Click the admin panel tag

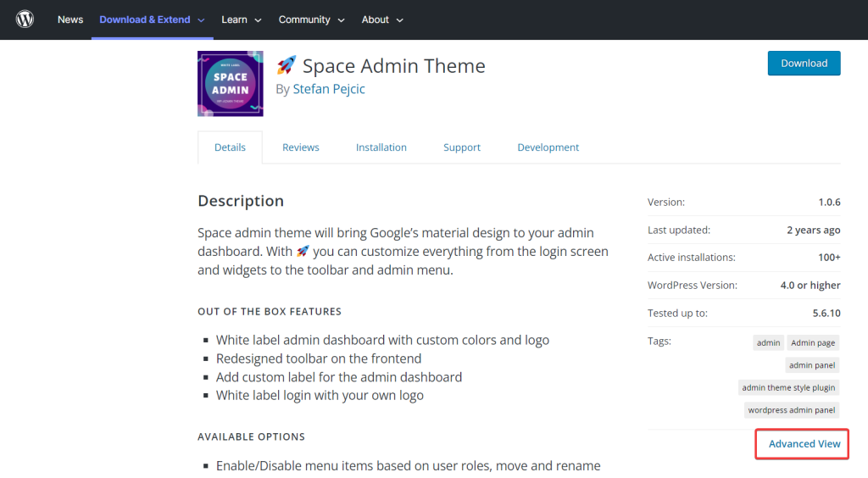tap(812, 365)
